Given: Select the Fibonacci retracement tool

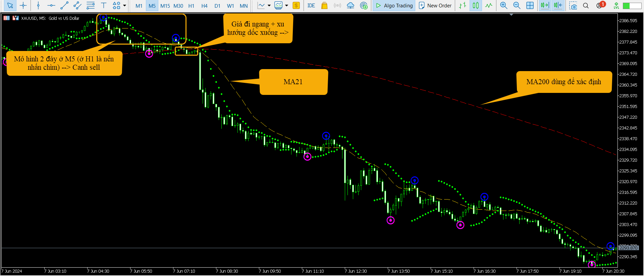Looking at the screenshot, I should (91, 5).
